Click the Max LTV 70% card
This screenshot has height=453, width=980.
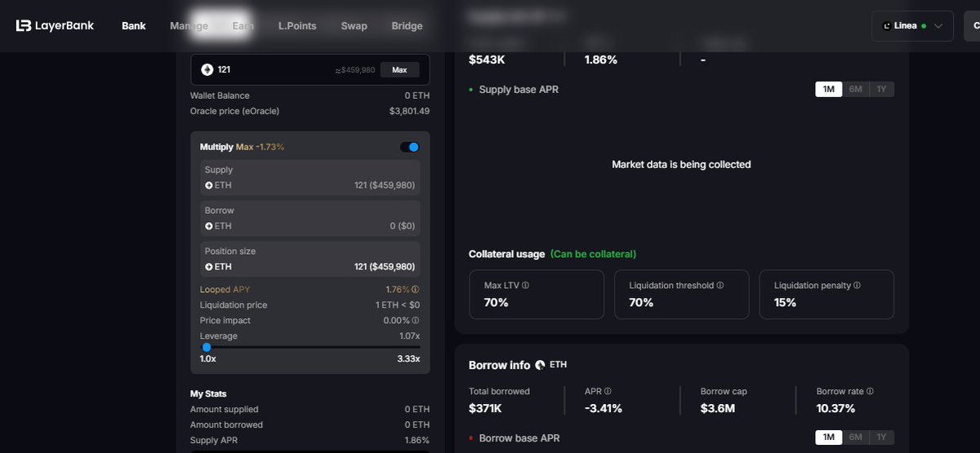click(x=537, y=294)
